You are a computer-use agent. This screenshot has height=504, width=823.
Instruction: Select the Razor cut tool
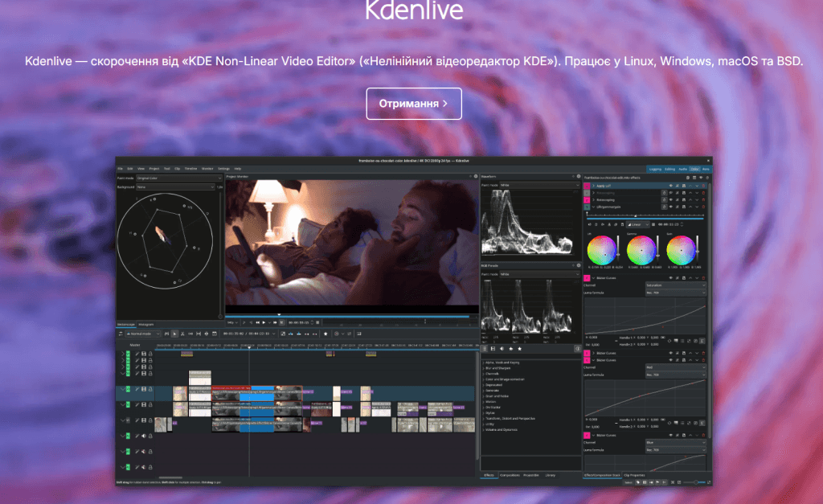(182, 334)
